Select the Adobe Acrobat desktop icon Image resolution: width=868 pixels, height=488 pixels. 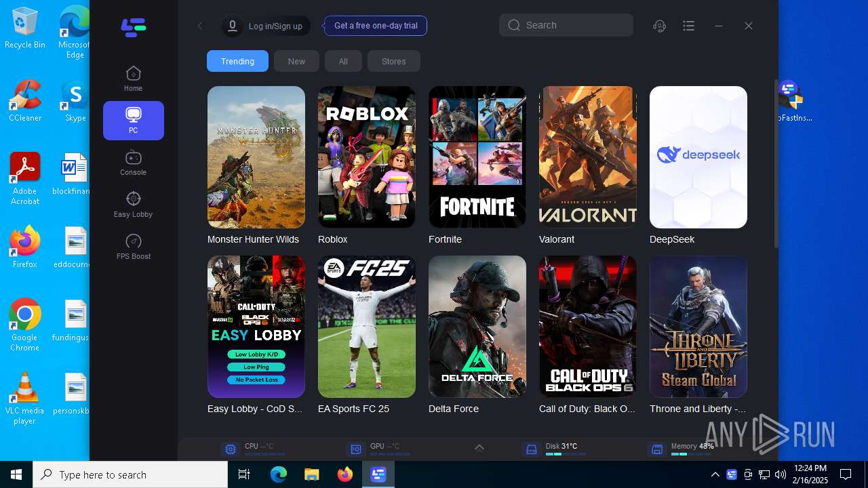(25, 179)
